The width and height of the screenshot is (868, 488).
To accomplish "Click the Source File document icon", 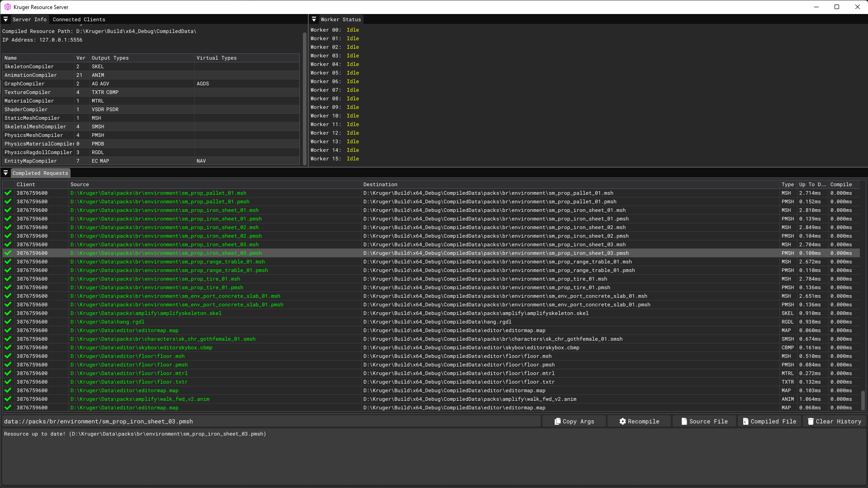I will click(x=684, y=421).
